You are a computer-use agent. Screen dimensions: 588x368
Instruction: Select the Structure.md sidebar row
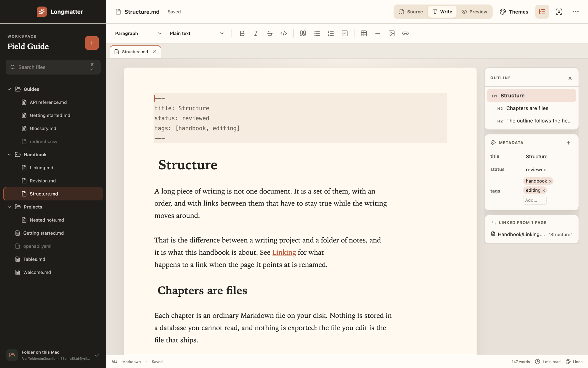click(x=53, y=194)
